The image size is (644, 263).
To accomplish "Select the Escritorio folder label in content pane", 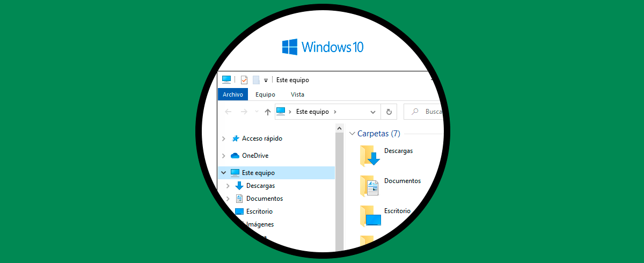I will [x=397, y=211].
